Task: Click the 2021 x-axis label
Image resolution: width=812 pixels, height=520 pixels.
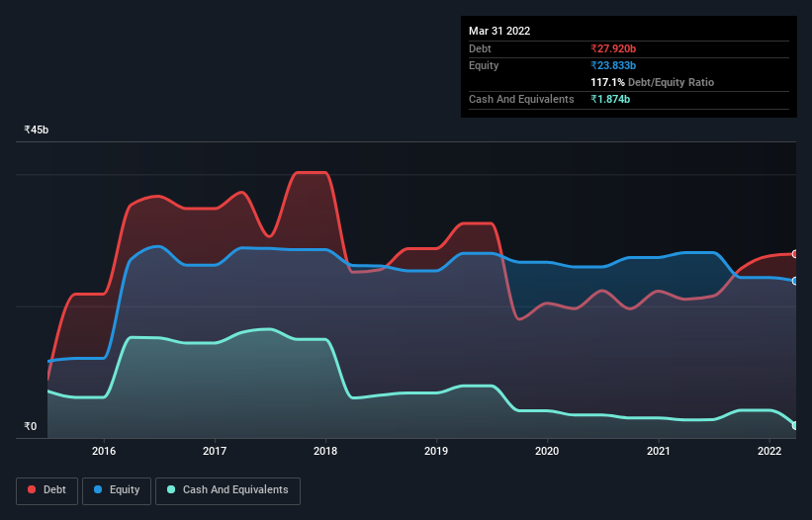Action: [x=658, y=451]
